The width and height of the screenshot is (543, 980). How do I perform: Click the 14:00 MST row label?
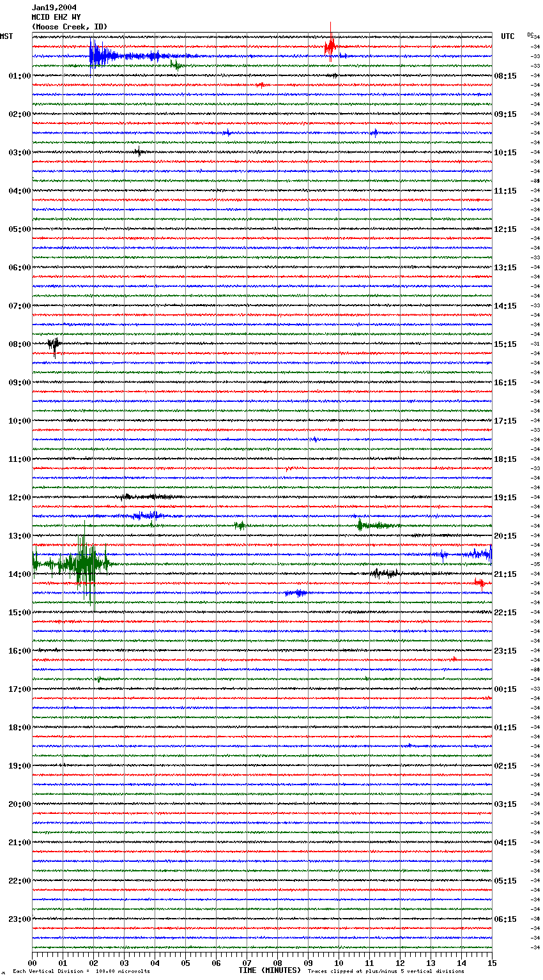(x=20, y=574)
